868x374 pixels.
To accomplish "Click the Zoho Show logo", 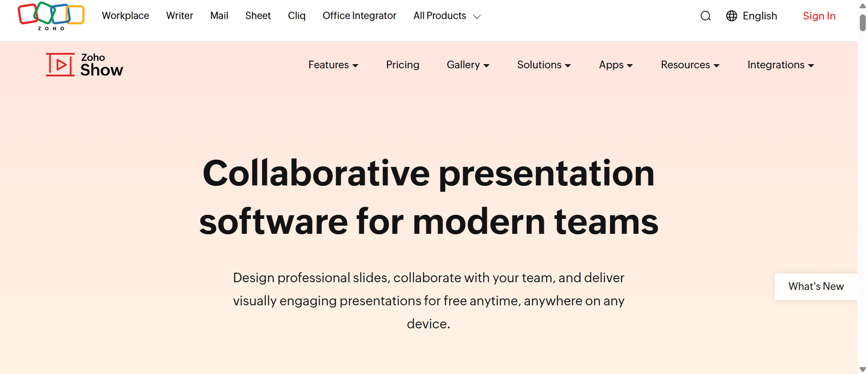I will click(84, 65).
